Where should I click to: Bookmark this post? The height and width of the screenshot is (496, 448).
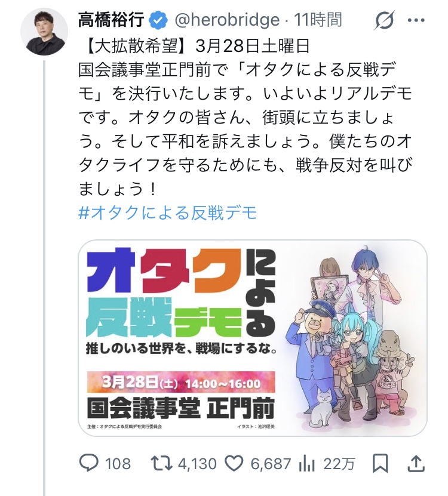pos(380,464)
